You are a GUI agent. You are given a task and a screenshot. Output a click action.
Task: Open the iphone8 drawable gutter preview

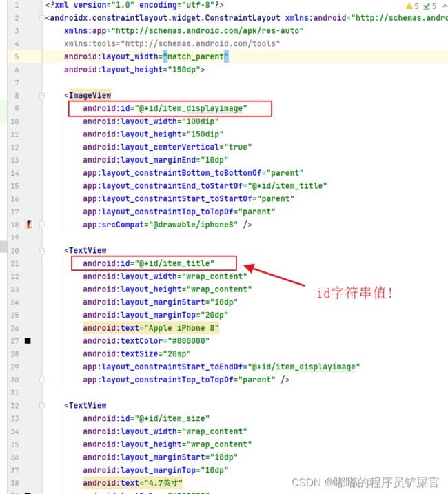[28, 225]
